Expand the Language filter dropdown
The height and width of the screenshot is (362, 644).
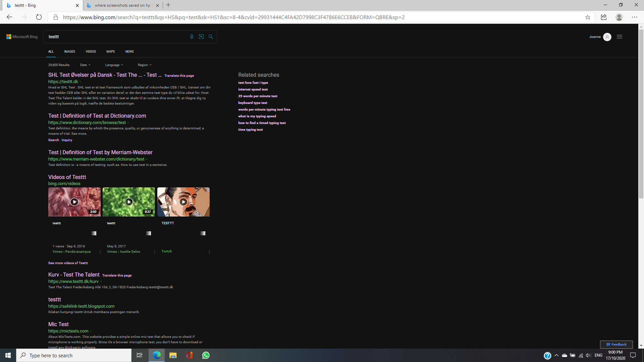pyautogui.click(x=114, y=65)
